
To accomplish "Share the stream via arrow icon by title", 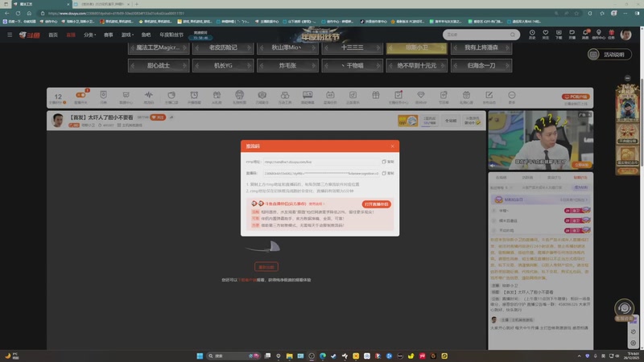I will 171,117.
